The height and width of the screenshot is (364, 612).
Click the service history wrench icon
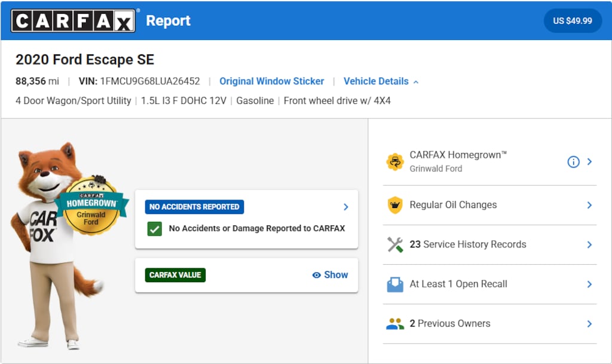point(395,244)
